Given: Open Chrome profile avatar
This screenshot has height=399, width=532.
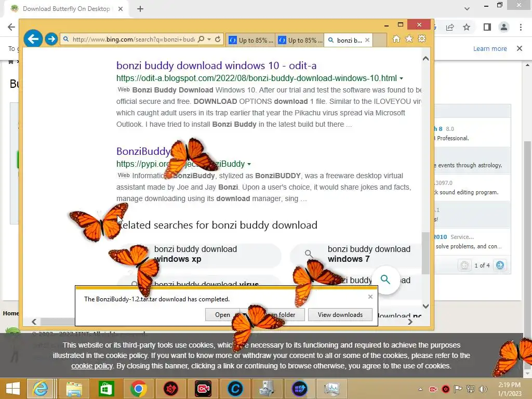Looking at the screenshot, I should click(x=504, y=27).
